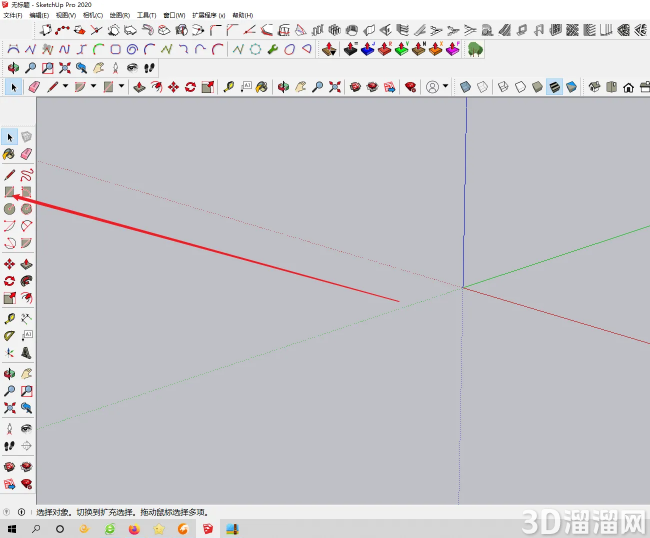650x538 pixels.
Task: Expand the Line tool dropdown arrow
Action: tap(65, 86)
